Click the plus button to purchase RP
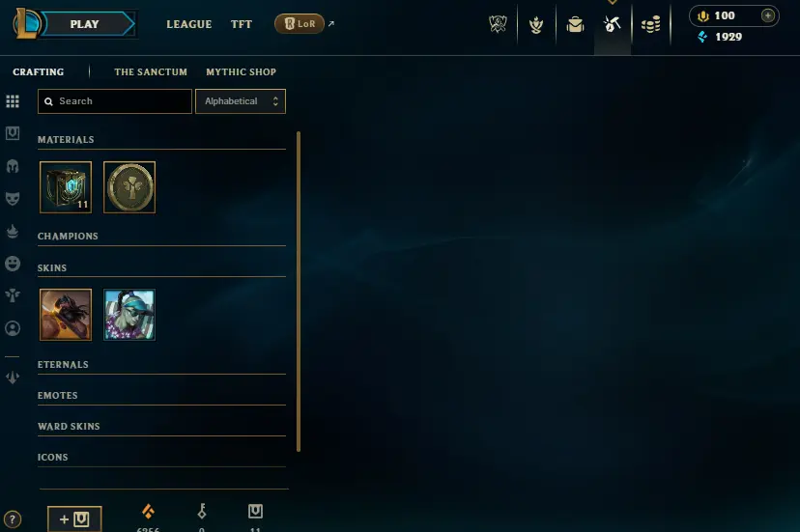This screenshot has height=532, width=800. [x=768, y=15]
